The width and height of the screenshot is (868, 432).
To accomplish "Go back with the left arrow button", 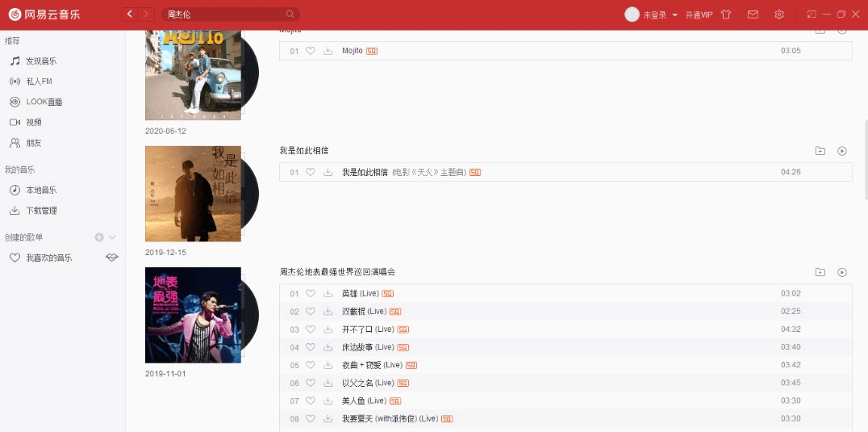I will 130,15.
